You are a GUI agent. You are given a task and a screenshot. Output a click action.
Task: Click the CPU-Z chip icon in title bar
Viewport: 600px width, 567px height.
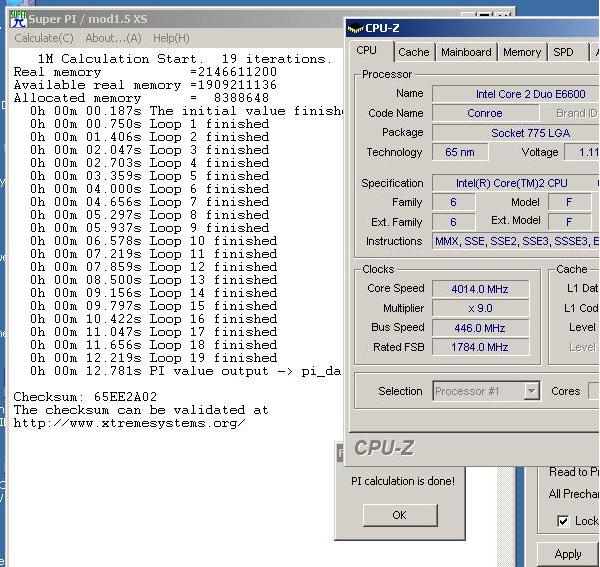tap(355, 28)
